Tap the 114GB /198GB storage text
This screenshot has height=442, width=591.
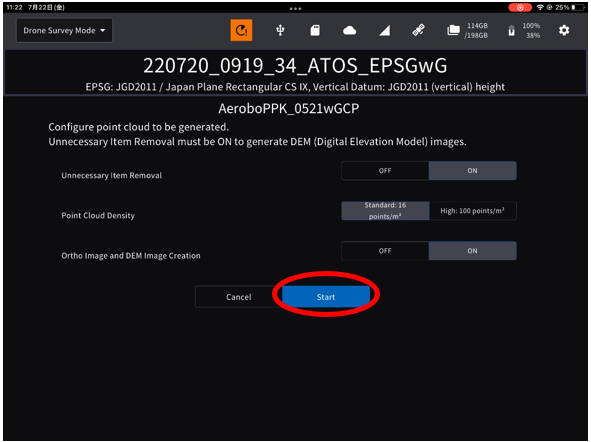477,31
